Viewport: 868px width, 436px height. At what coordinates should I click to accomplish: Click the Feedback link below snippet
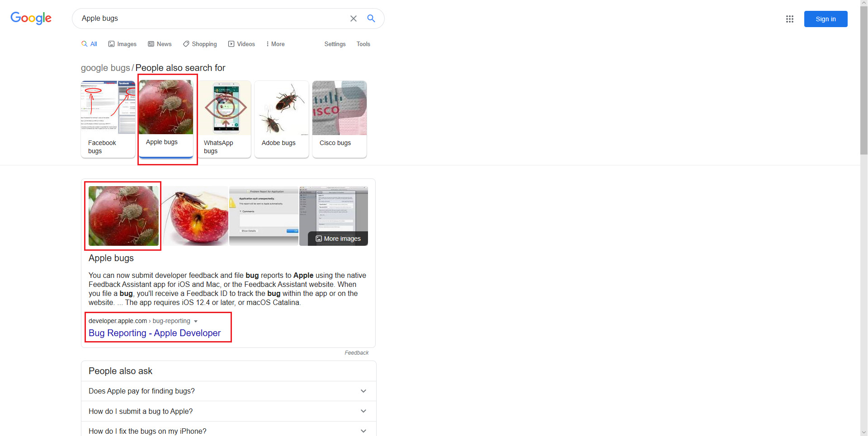[357, 353]
